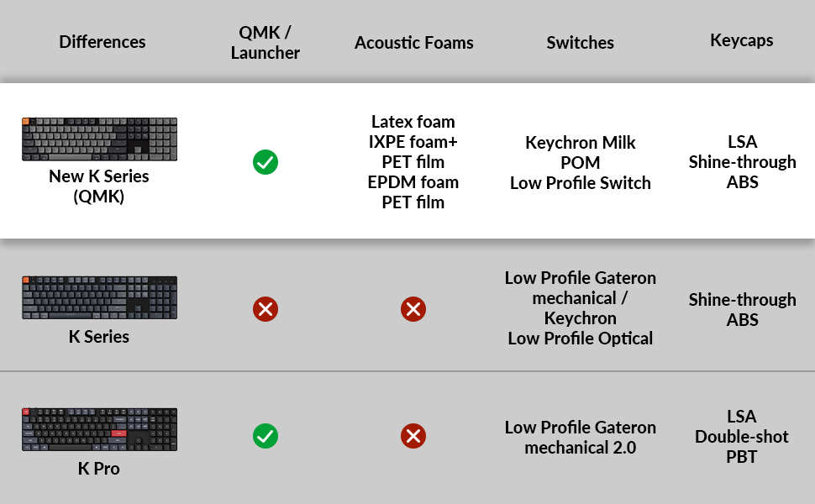815x504 pixels.
Task: Click the Acoustic Foams column header
Action: (x=413, y=43)
